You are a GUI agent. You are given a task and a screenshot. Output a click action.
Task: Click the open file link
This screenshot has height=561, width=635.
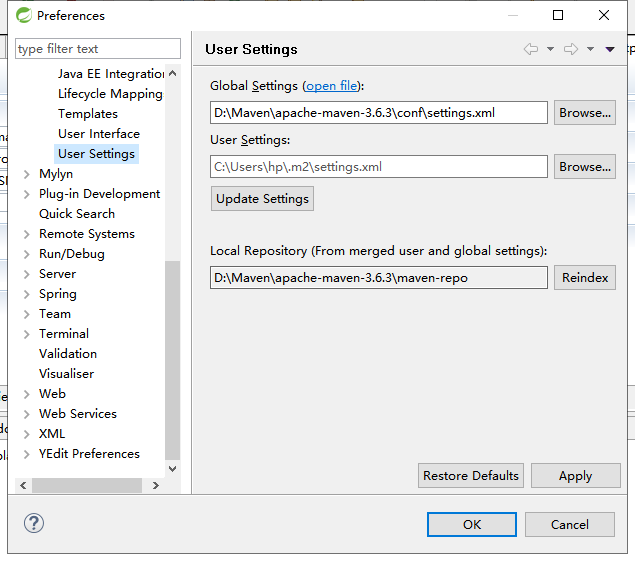click(332, 86)
